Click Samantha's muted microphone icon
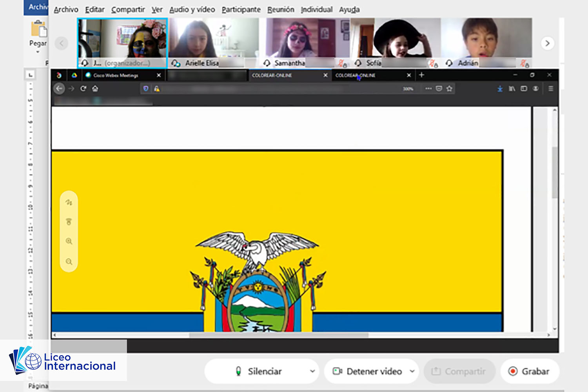This screenshot has width=588, height=392. click(343, 63)
